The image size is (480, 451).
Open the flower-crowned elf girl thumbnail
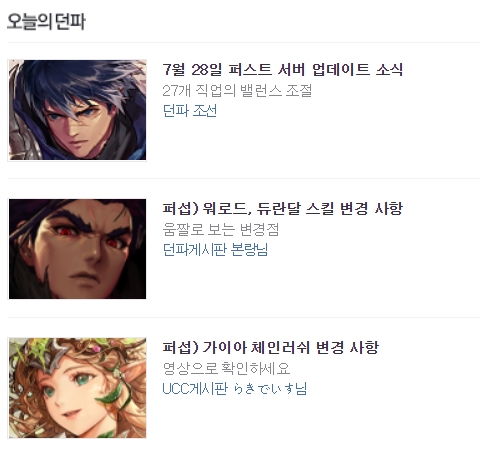point(77,388)
